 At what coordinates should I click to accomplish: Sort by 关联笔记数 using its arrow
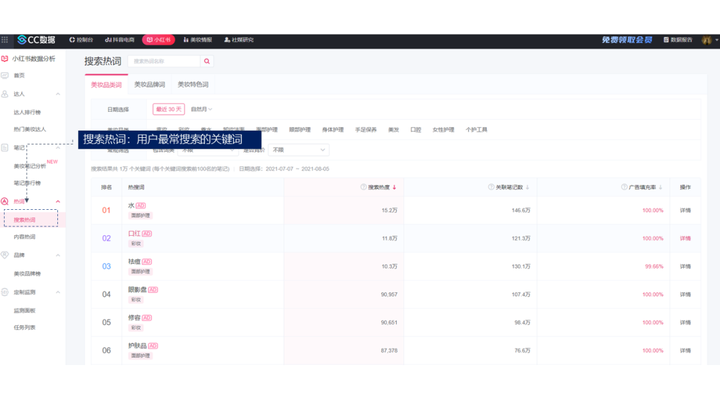point(527,187)
